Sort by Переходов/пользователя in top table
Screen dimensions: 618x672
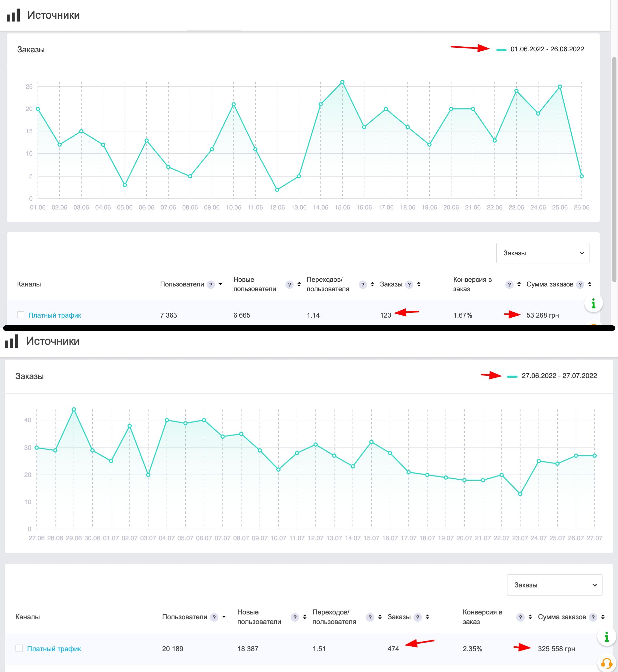pyautogui.click(x=372, y=284)
